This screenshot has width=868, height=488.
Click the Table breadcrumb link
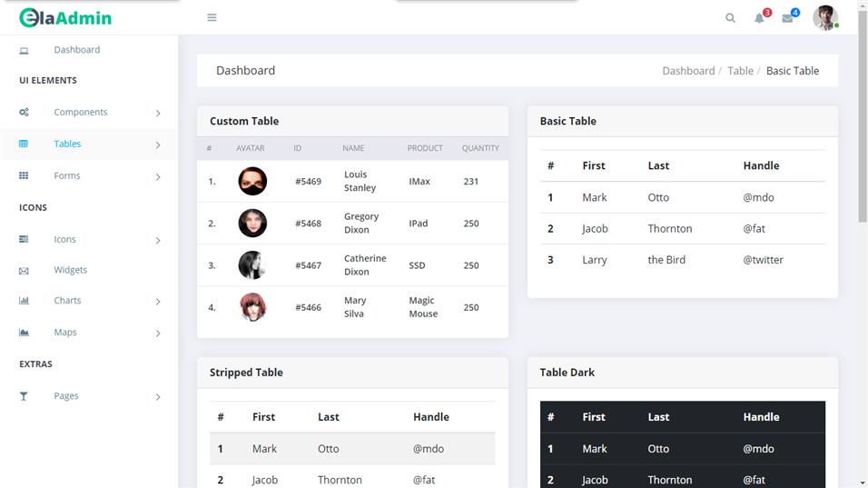coord(740,71)
